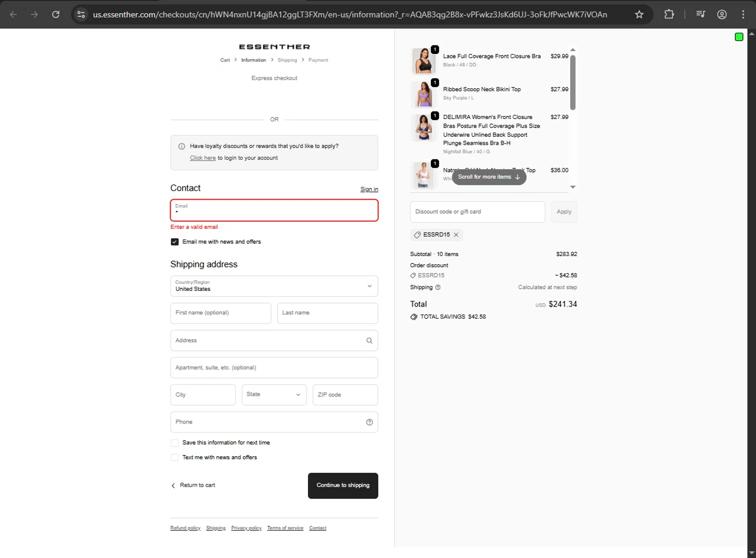Click the Apartment, suite field

click(x=274, y=368)
